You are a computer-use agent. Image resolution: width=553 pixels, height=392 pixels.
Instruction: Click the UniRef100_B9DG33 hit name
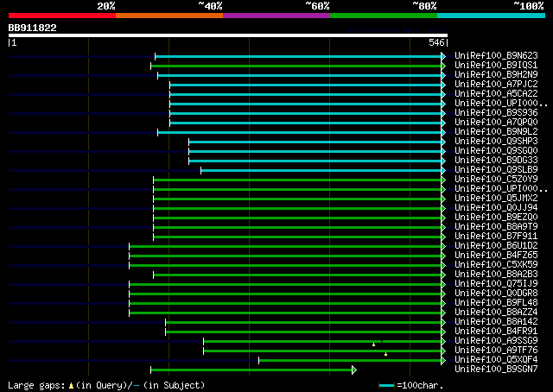point(496,161)
